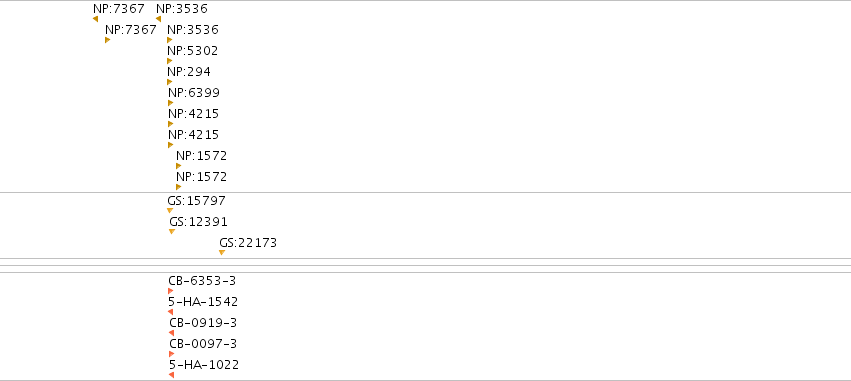The image size is (851, 381).
Task: Select the GS:22173 feature label
Action: click(248, 243)
